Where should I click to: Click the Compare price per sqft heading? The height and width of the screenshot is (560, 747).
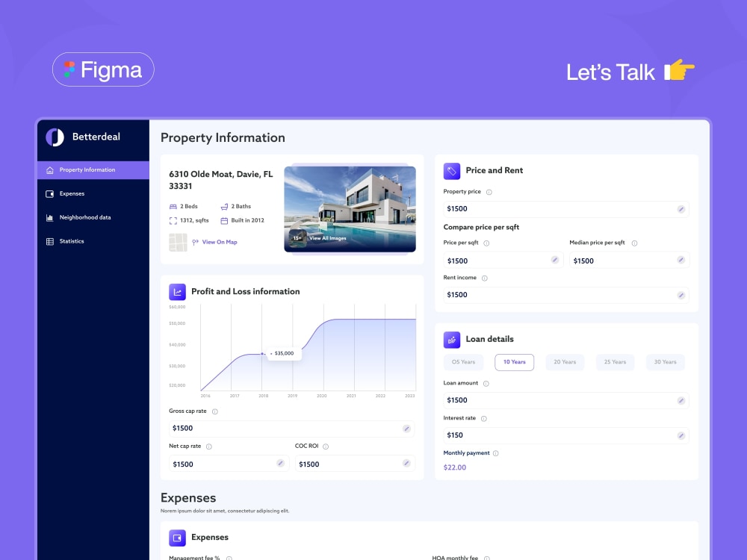pyautogui.click(x=481, y=227)
